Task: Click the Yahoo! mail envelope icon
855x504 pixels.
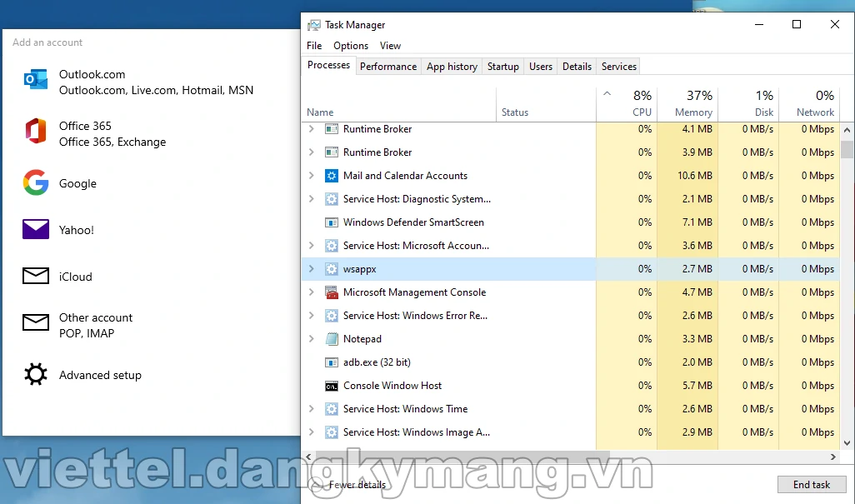Action: [x=36, y=229]
